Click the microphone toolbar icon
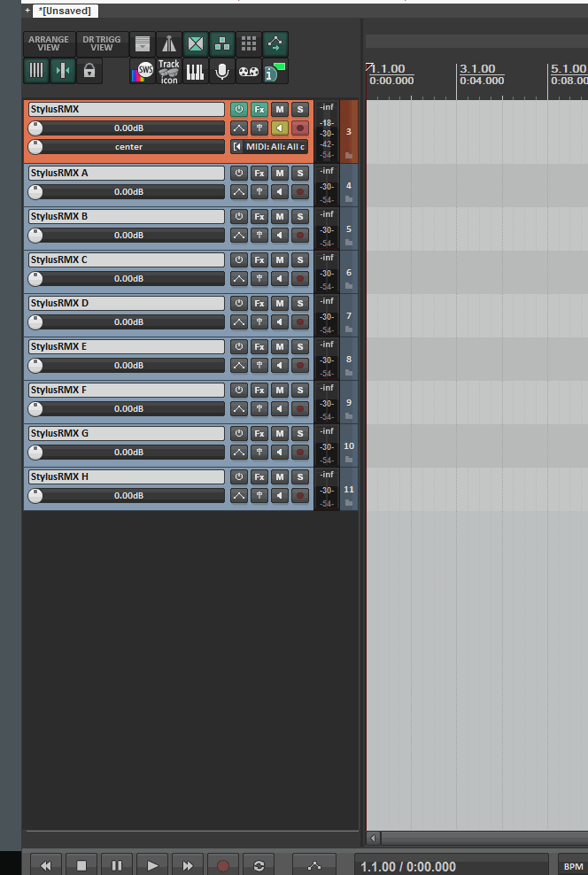The width and height of the screenshot is (588, 875). pos(222,71)
